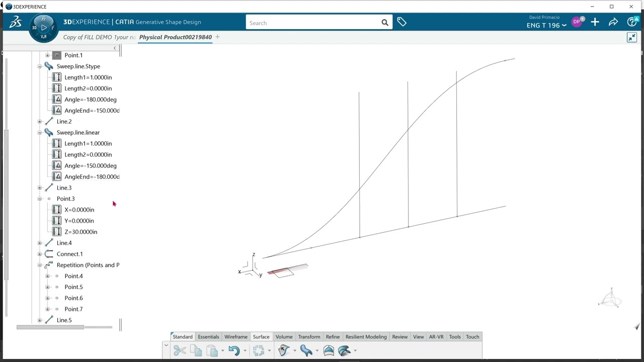Click the tree horizontal scrollbar
Screen dimensions: 644x362
click(x=50, y=327)
